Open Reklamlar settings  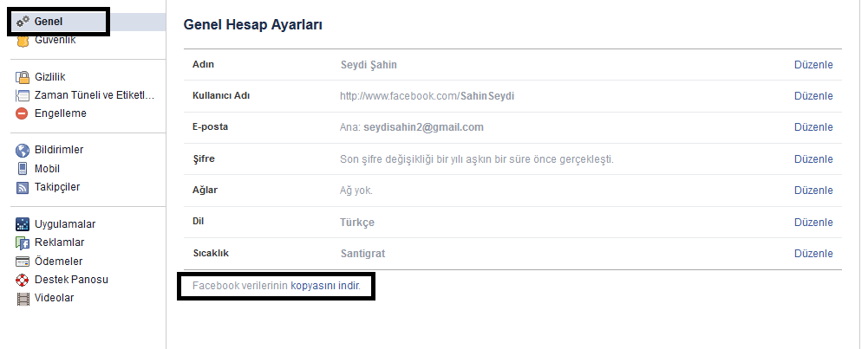(59, 242)
